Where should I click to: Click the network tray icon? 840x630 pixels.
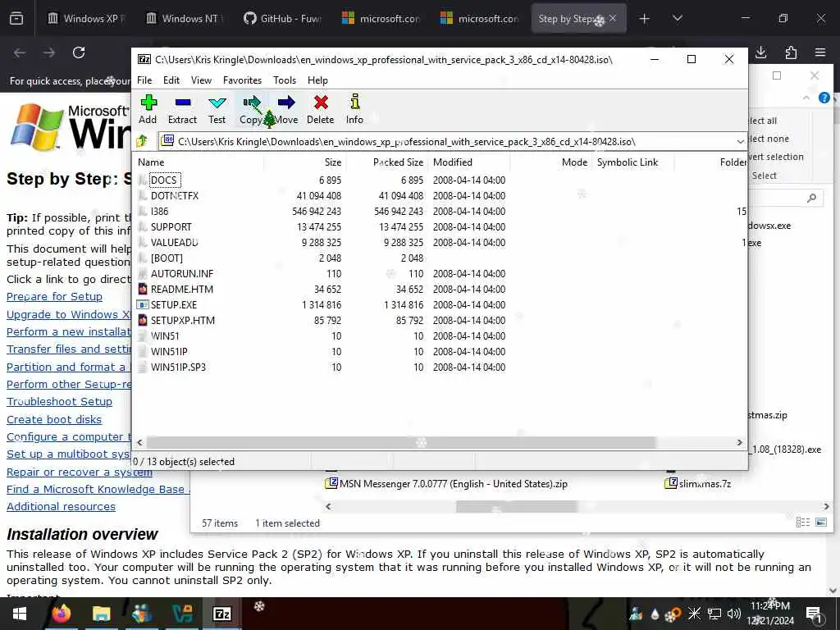tap(714, 614)
